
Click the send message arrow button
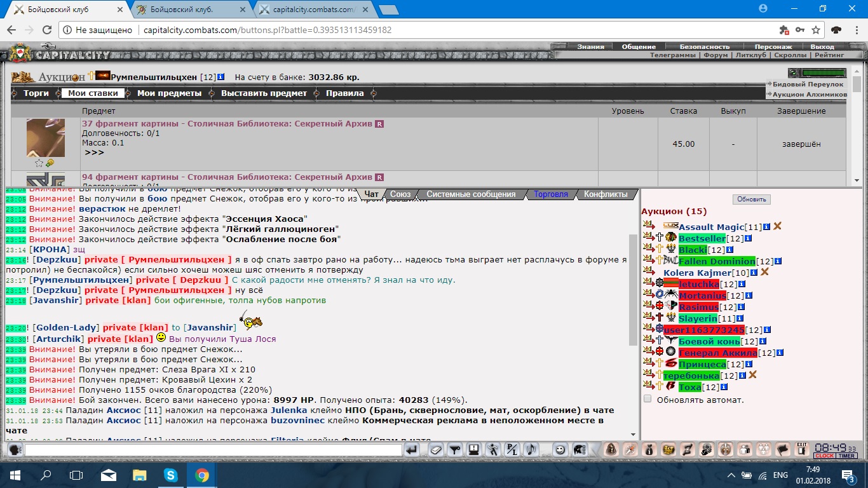point(412,450)
